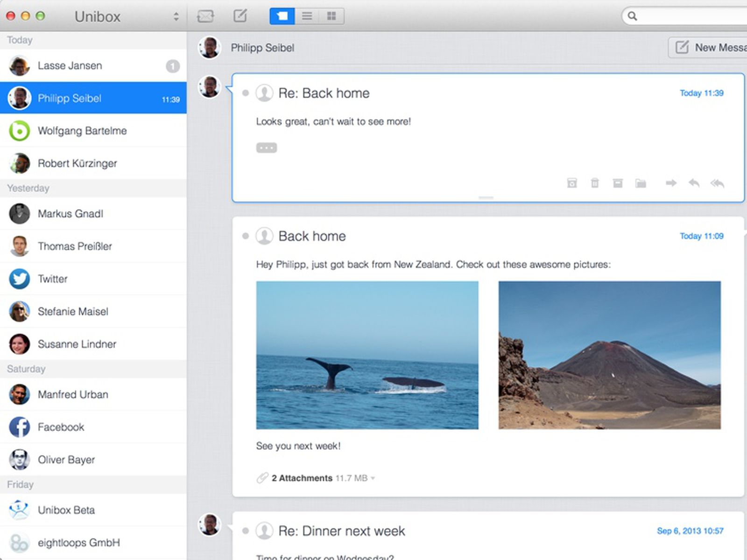Click the Back home subject line
Viewport: 747px width, 560px height.
pos(312,236)
